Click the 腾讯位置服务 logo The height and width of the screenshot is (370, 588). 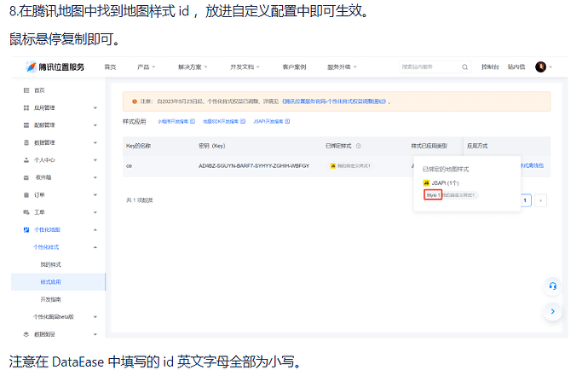tap(55, 67)
